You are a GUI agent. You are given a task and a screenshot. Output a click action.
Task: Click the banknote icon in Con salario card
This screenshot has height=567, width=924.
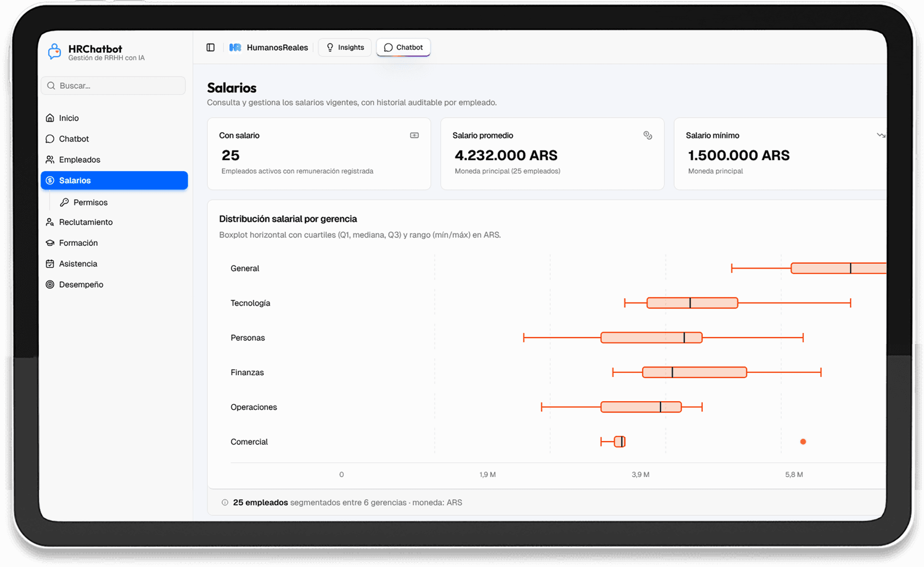[x=414, y=136]
